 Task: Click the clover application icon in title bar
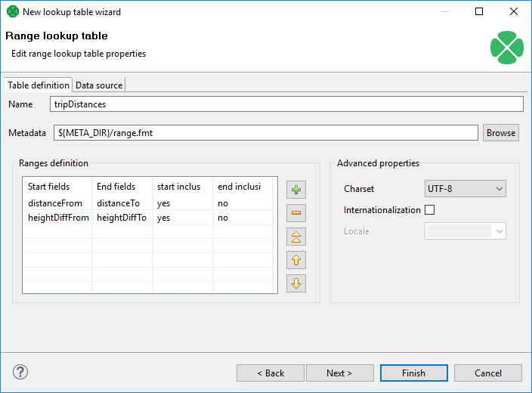tap(12, 12)
